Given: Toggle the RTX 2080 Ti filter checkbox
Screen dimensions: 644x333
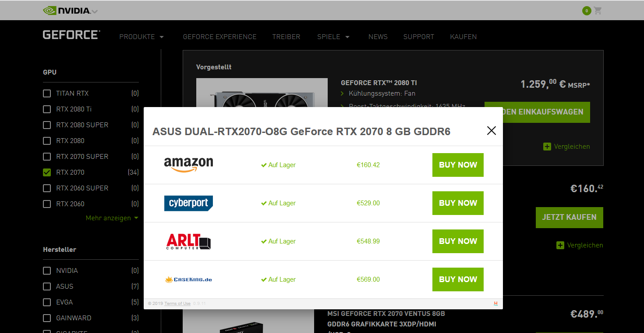Looking at the screenshot, I should [x=47, y=109].
